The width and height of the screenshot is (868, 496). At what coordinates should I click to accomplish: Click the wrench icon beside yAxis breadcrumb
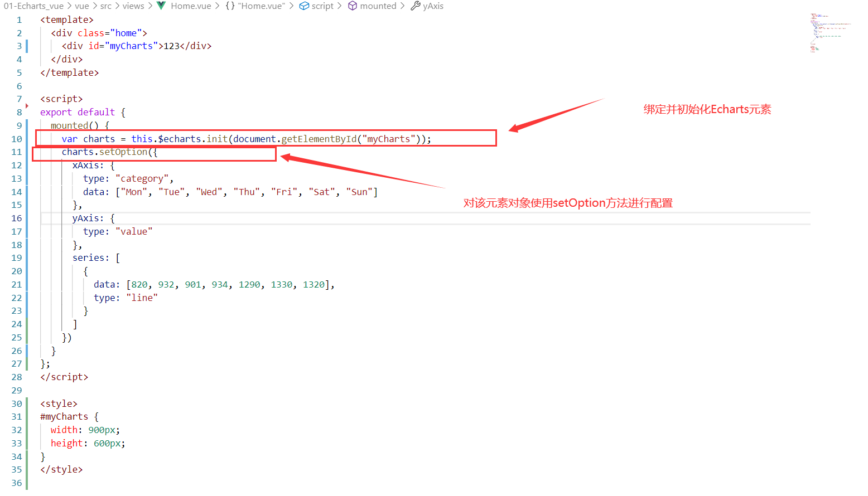coord(416,6)
